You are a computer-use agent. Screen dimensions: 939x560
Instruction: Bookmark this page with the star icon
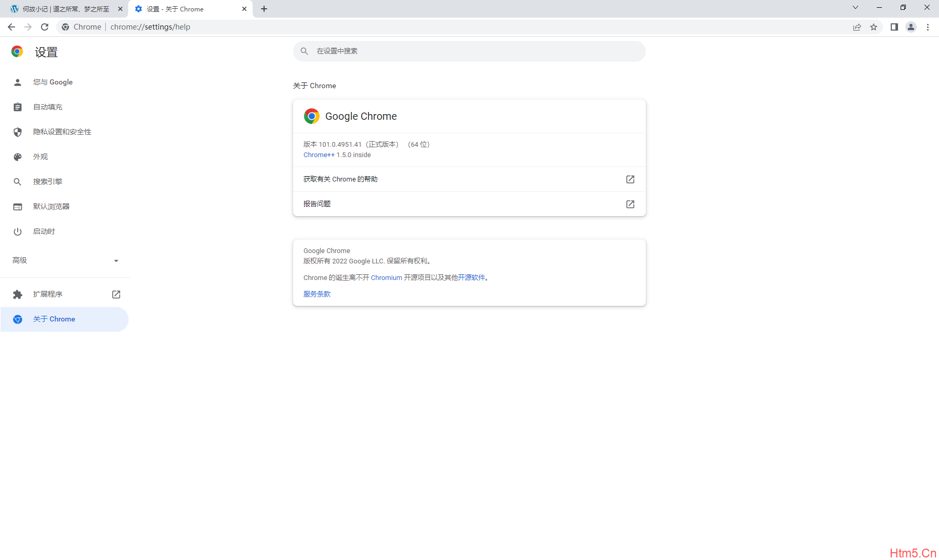[874, 27]
